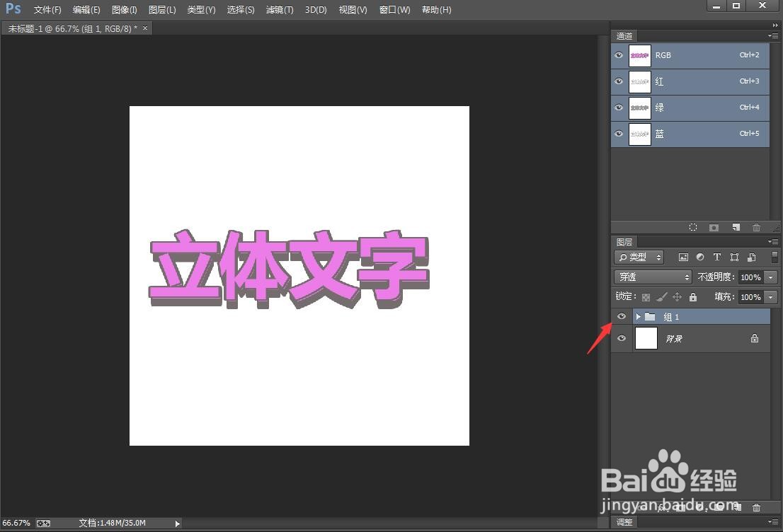Screen dimensions: 783x532
Task: Select the 绿 channel row label
Action: click(659, 108)
